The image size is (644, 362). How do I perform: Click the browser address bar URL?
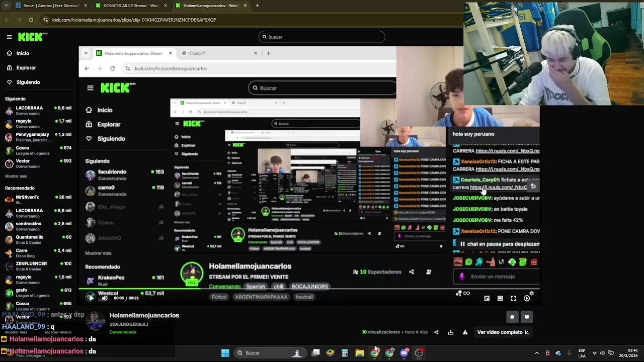134,20
